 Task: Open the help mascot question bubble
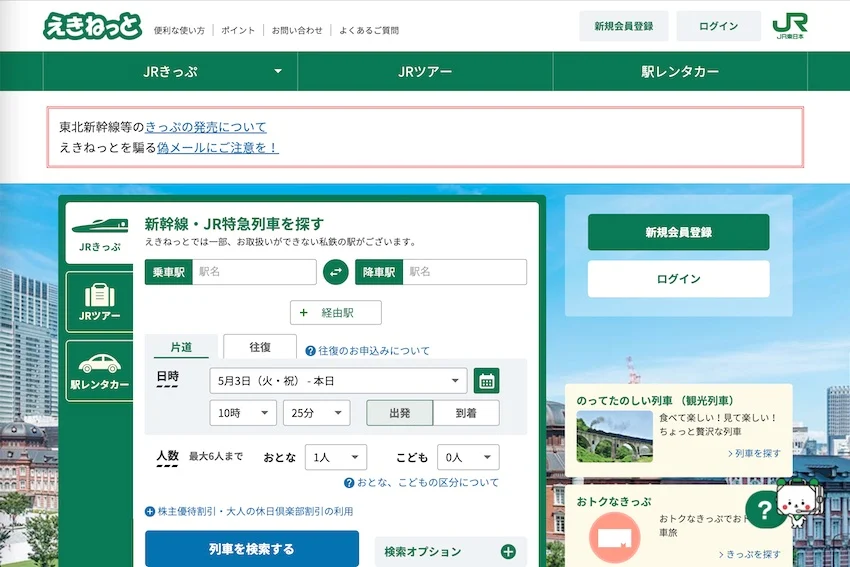(x=765, y=510)
